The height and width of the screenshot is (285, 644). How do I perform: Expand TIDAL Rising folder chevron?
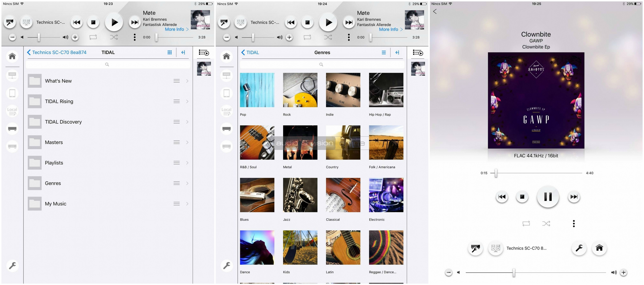point(187,101)
